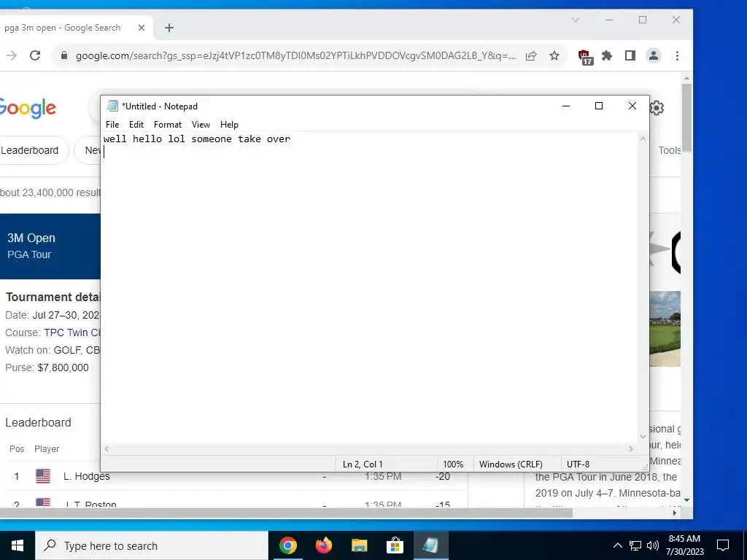
Task: Click the Chrome page horizontal scrollbar thumb
Action: [286, 513]
